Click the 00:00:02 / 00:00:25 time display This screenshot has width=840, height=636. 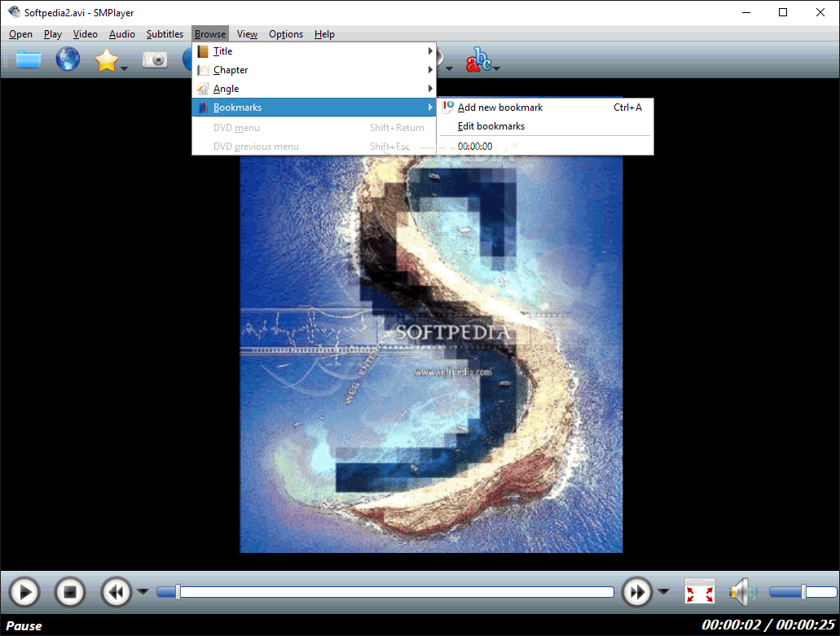pos(768,625)
